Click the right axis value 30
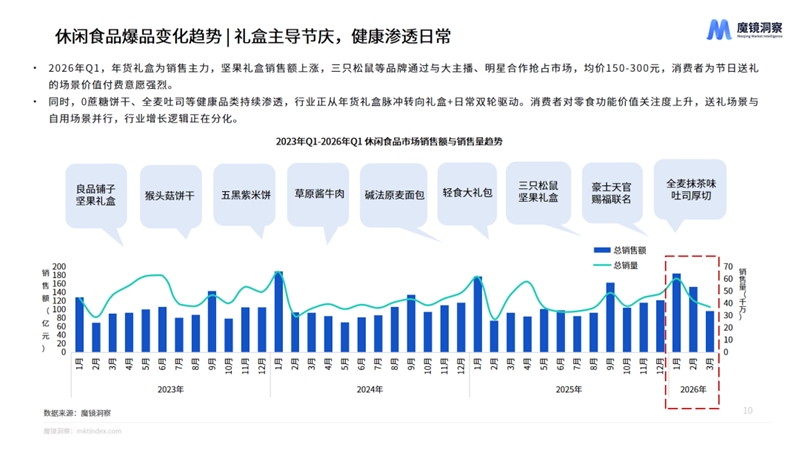This screenshot has width=799, height=450. click(x=728, y=315)
